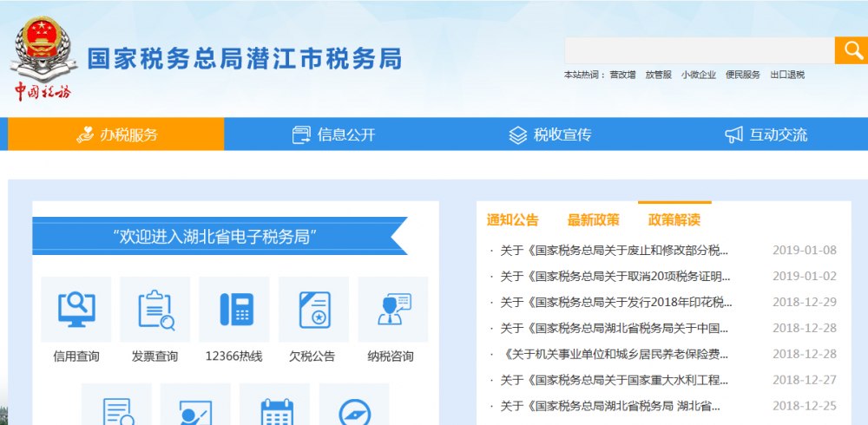Click the orange search magnifier button
The height and width of the screenshot is (425, 868).
(851, 50)
